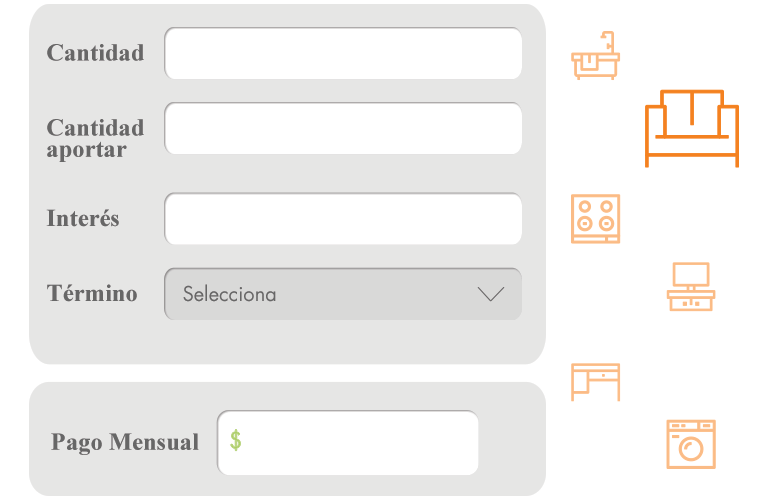Click the "Selecciona" placeholder text

coord(229,295)
